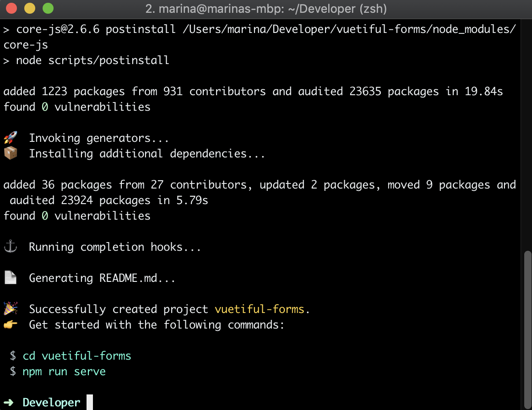This screenshot has height=410, width=532.
Task: Click the red close window button
Action: (11, 8)
